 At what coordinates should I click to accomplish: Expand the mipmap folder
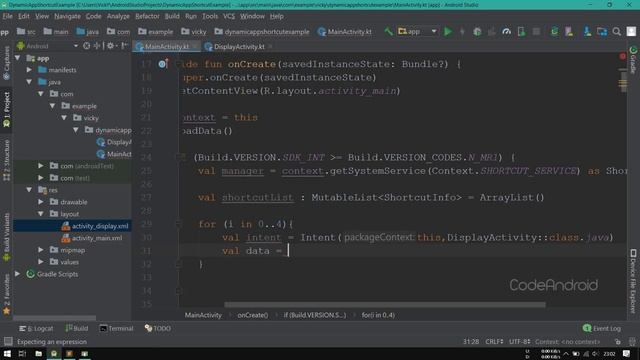tap(41, 249)
